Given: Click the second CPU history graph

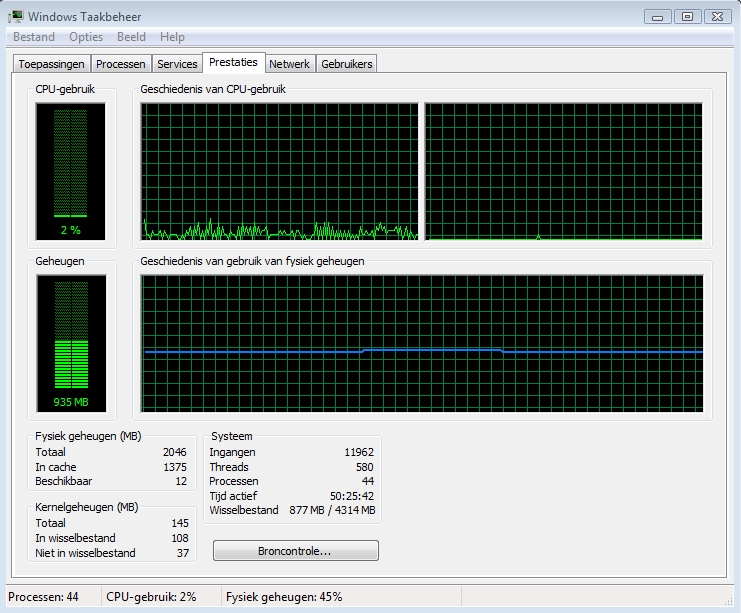Looking at the screenshot, I should (563, 172).
